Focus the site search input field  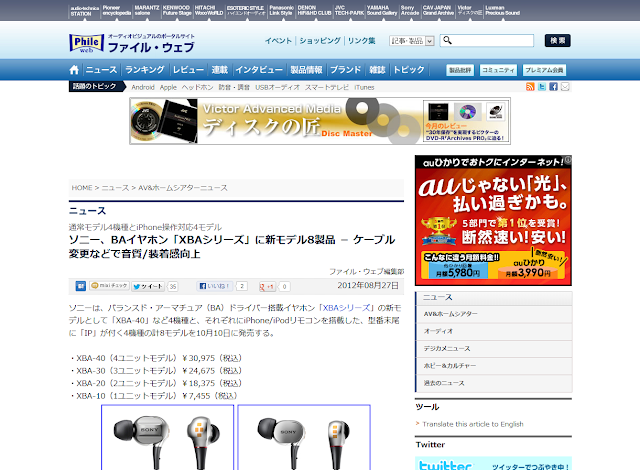tap(487, 40)
